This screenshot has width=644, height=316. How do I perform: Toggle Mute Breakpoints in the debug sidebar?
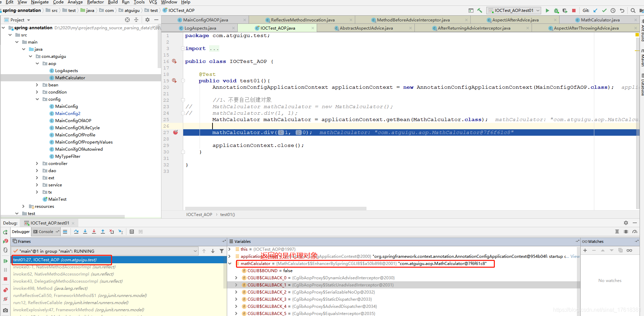pos(5,299)
